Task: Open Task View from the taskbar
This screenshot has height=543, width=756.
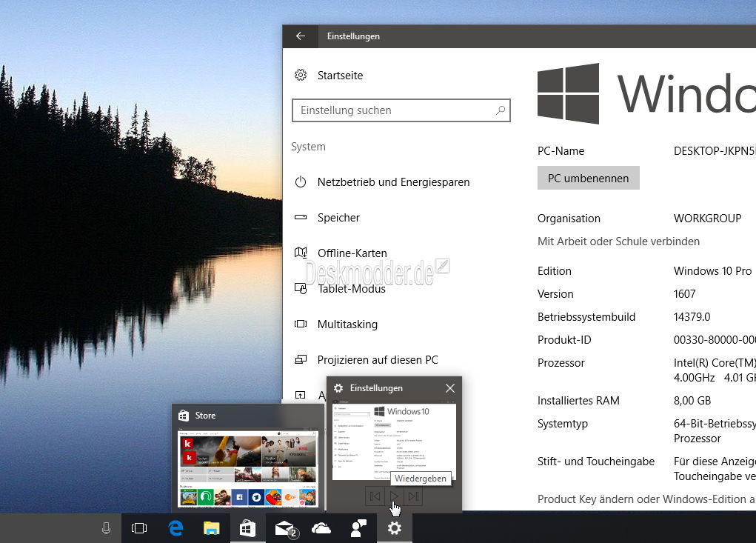Action: [139, 528]
